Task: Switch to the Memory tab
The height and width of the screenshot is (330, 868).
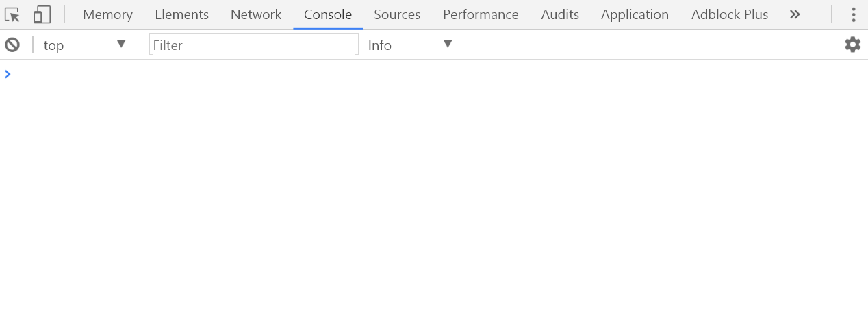Action: 107,14
